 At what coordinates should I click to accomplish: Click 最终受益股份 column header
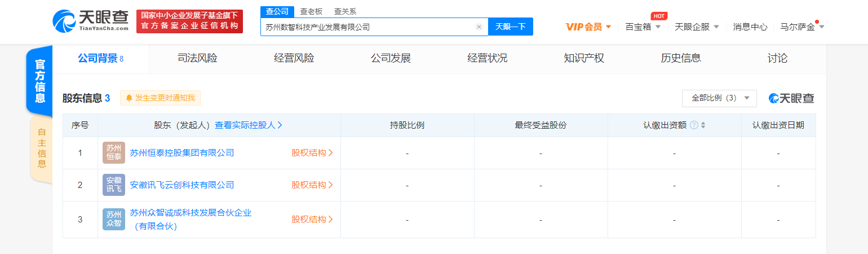coord(541,125)
